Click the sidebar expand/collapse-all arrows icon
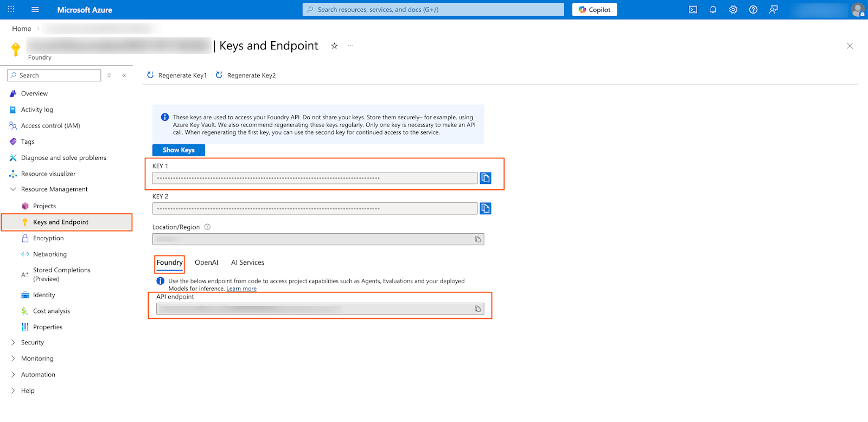 click(x=109, y=75)
